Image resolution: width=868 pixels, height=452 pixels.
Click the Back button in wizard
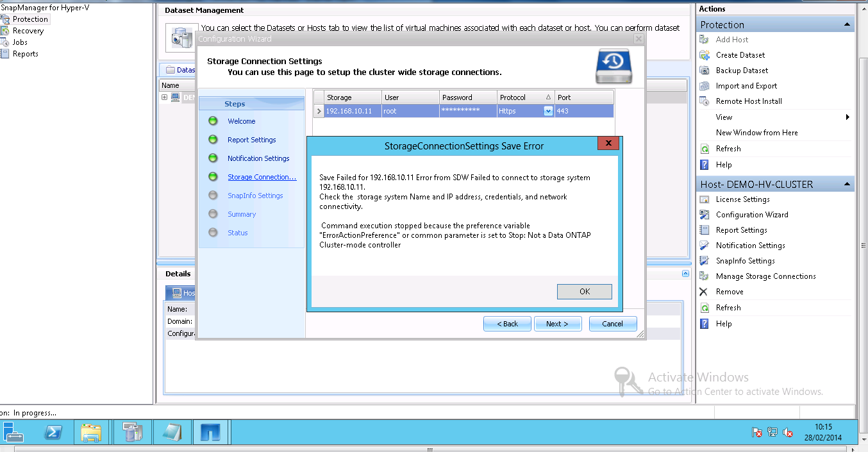click(507, 324)
